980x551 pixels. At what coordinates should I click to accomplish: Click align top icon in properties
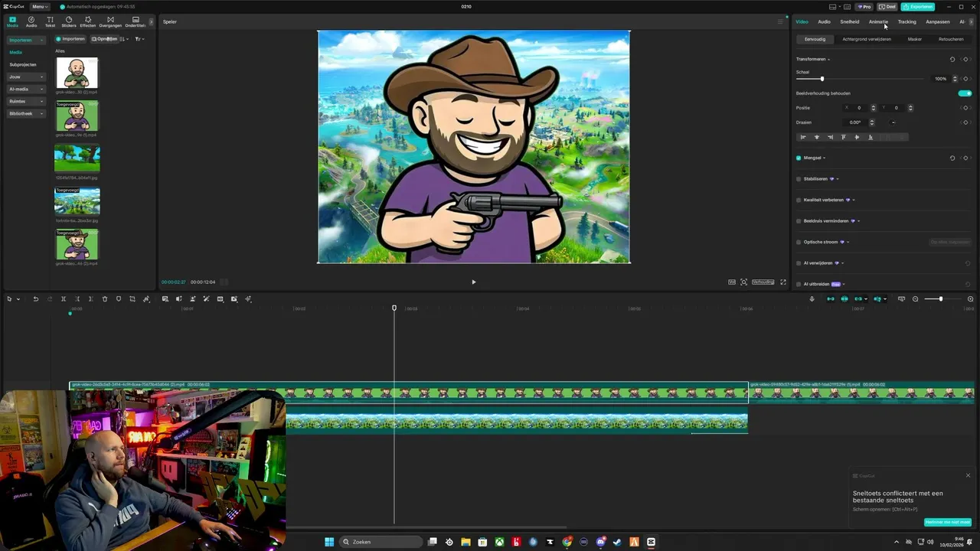click(844, 137)
